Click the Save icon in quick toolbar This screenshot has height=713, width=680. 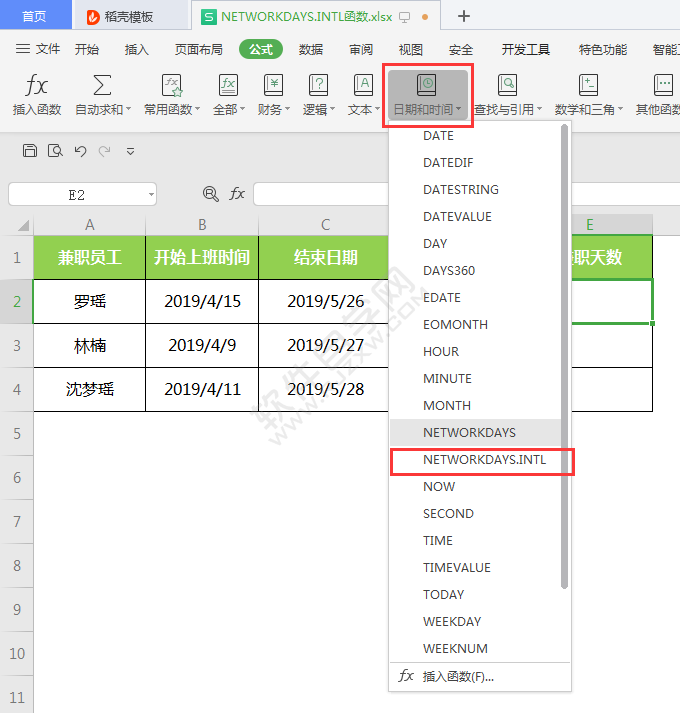[x=30, y=151]
